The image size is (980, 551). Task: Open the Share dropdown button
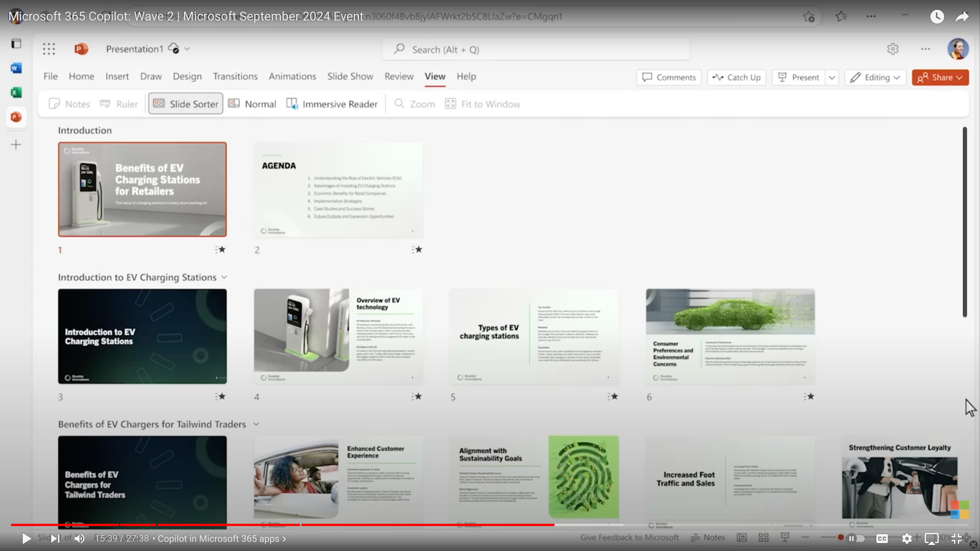[940, 78]
